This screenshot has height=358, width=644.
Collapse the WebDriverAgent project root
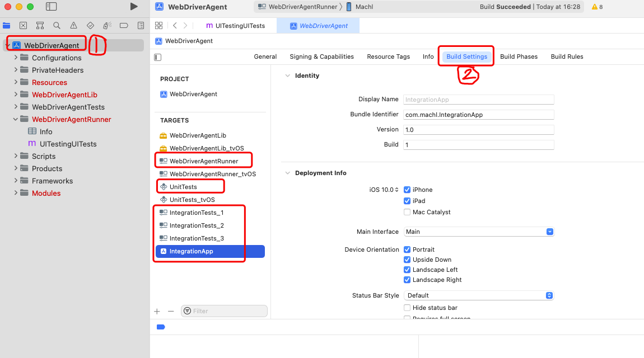pyautogui.click(x=7, y=45)
